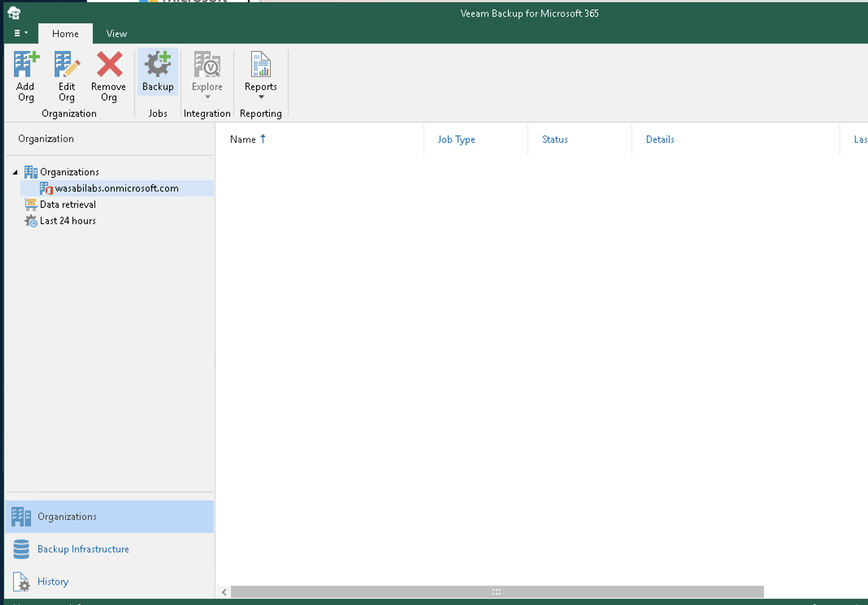Click the History document gear icon

21,582
